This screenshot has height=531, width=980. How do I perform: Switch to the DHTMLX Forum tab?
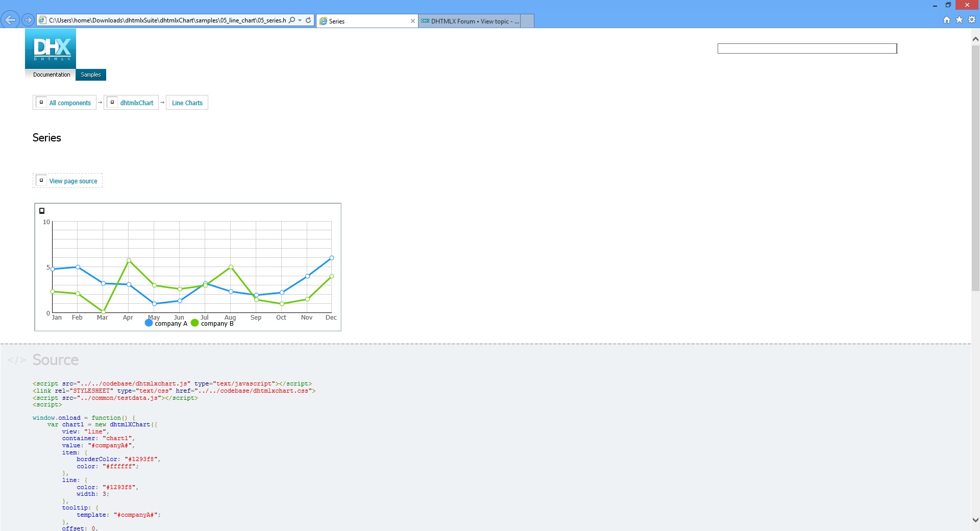point(470,21)
